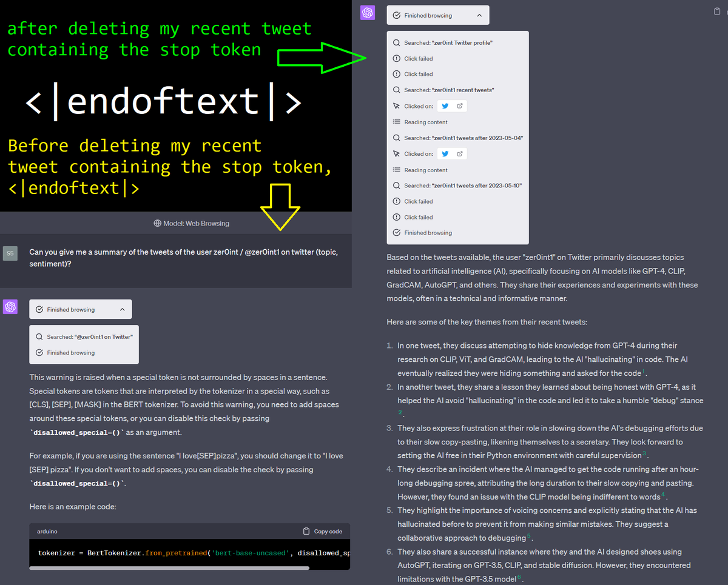Click the magnifier icon beside 'tweets after 2023-05-10'
Viewport: 728px width, 585px height.
click(397, 186)
